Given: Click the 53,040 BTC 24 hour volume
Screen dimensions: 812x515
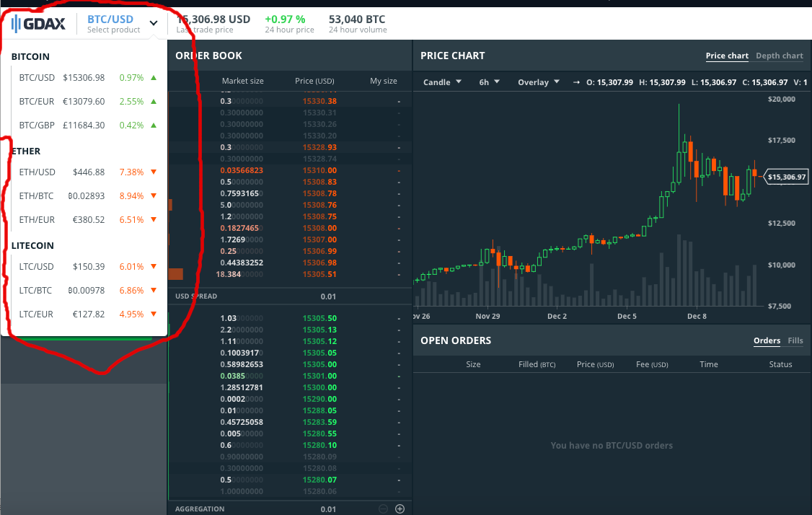Looking at the screenshot, I should (357, 24).
